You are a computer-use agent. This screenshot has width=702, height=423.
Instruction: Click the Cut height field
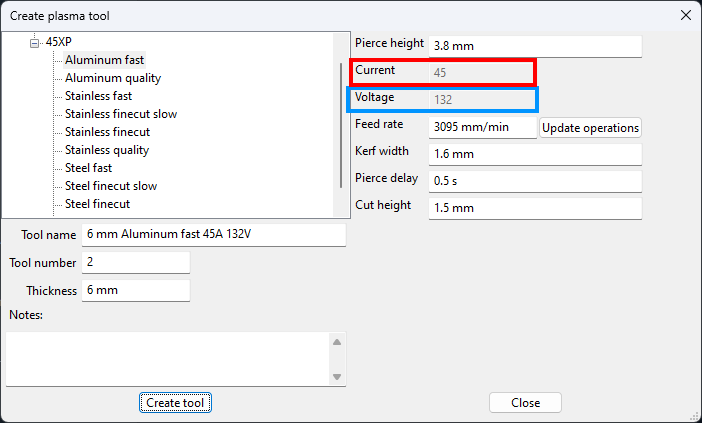pyautogui.click(x=534, y=208)
